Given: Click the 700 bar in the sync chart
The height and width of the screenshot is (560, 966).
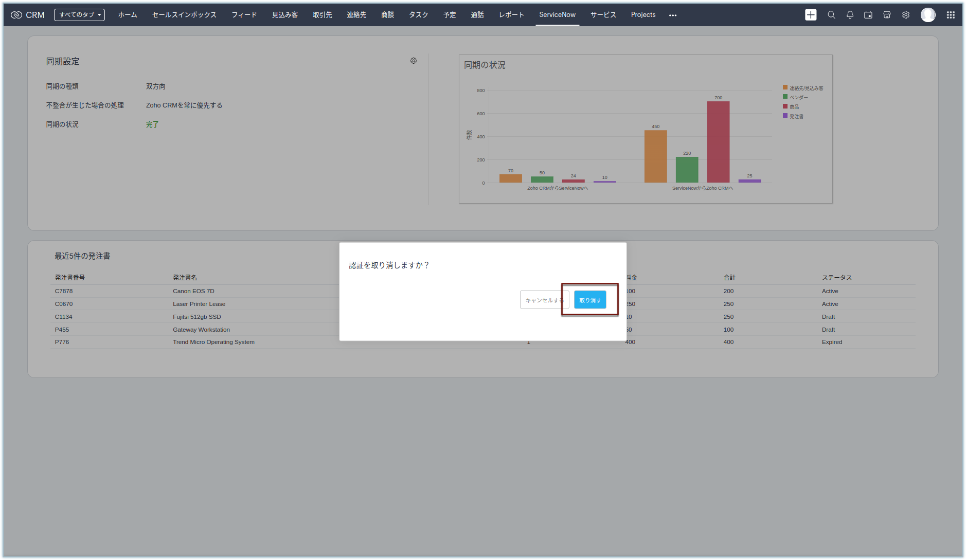Looking at the screenshot, I should pos(718,142).
